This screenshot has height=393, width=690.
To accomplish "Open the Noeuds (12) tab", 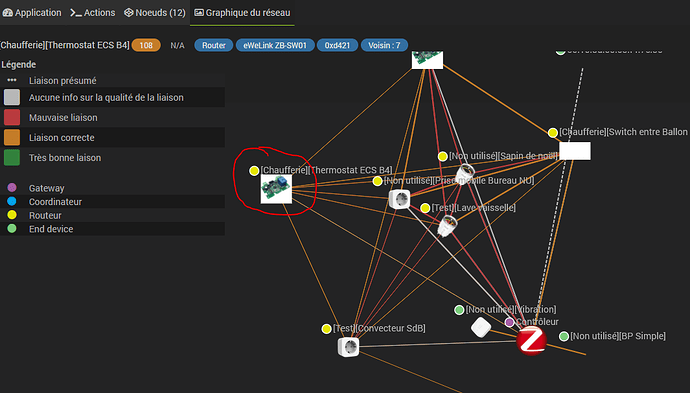I will pyautogui.click(x=154, y=13).
